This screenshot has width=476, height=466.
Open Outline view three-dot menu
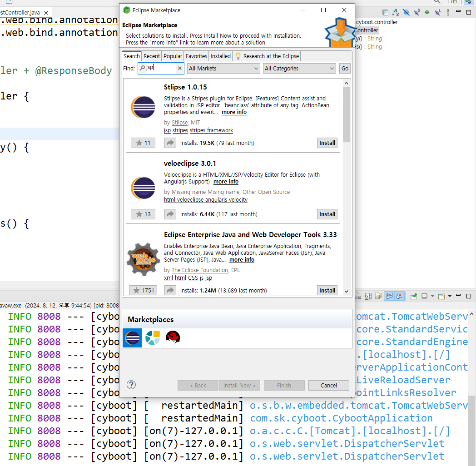click(x=448, y=12)
